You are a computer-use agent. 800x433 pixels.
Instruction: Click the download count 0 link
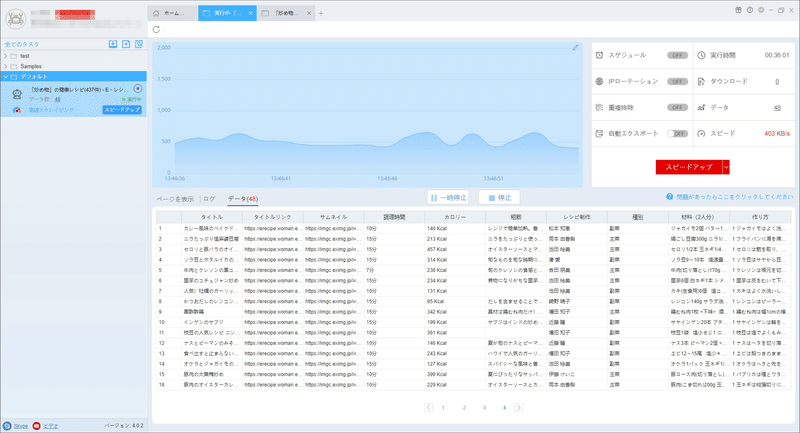coord(777,82)
